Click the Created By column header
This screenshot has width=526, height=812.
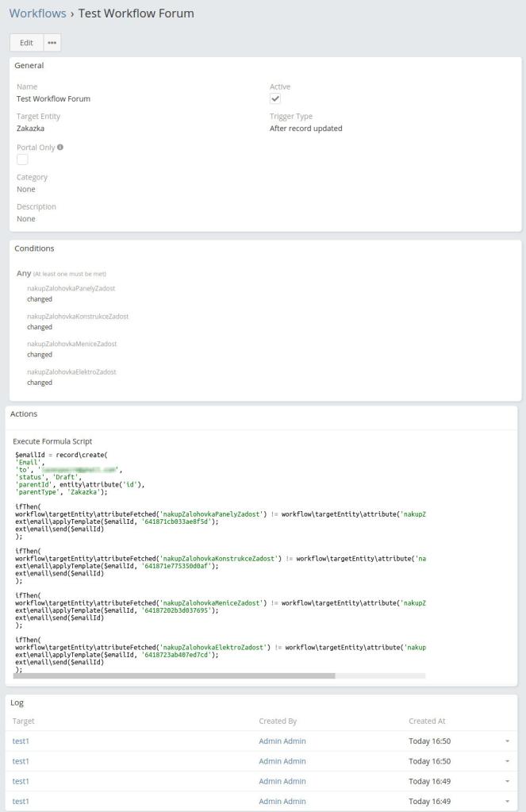pyautogui.click(x=278, y=721)
